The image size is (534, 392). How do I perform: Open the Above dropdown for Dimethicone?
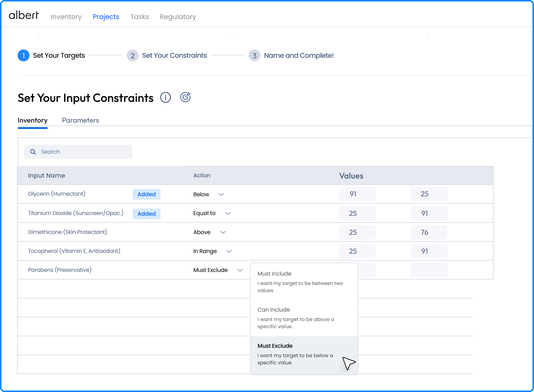click(x=222, y=232)
